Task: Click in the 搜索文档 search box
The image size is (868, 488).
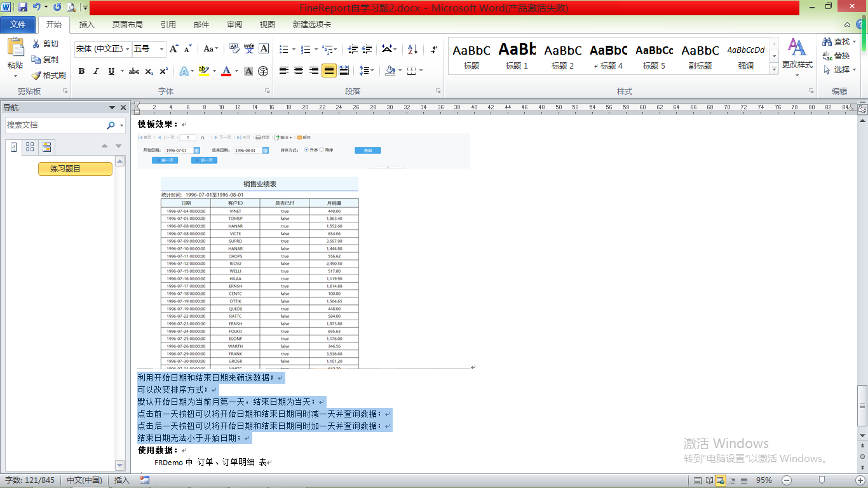Action: pyautogui.click(x=56, y=126)
